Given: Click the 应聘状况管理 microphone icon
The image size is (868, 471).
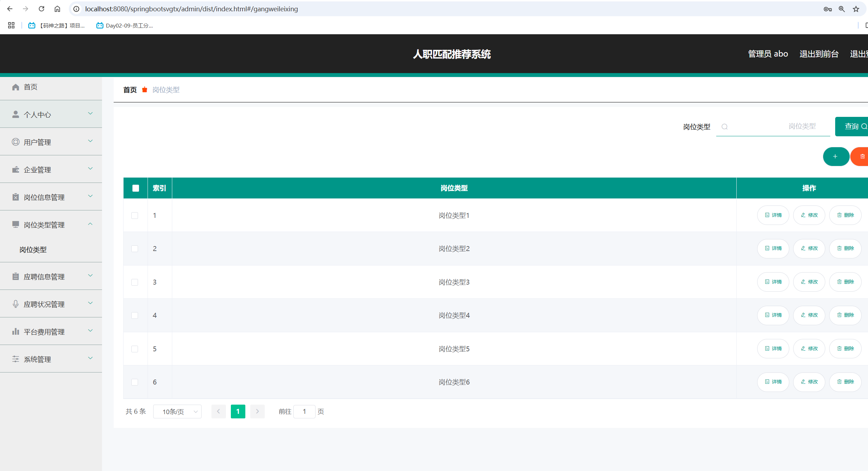Looking at the screenshot, I should point(16,304).
